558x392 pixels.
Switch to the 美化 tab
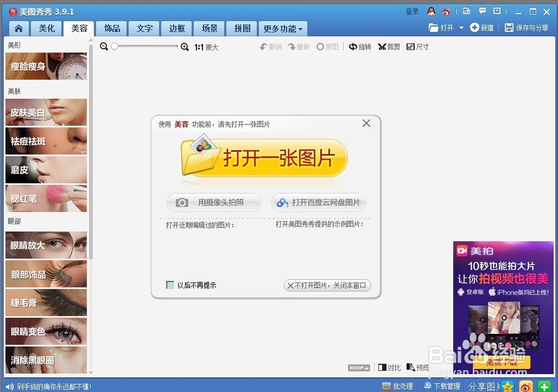coord(47,28)
